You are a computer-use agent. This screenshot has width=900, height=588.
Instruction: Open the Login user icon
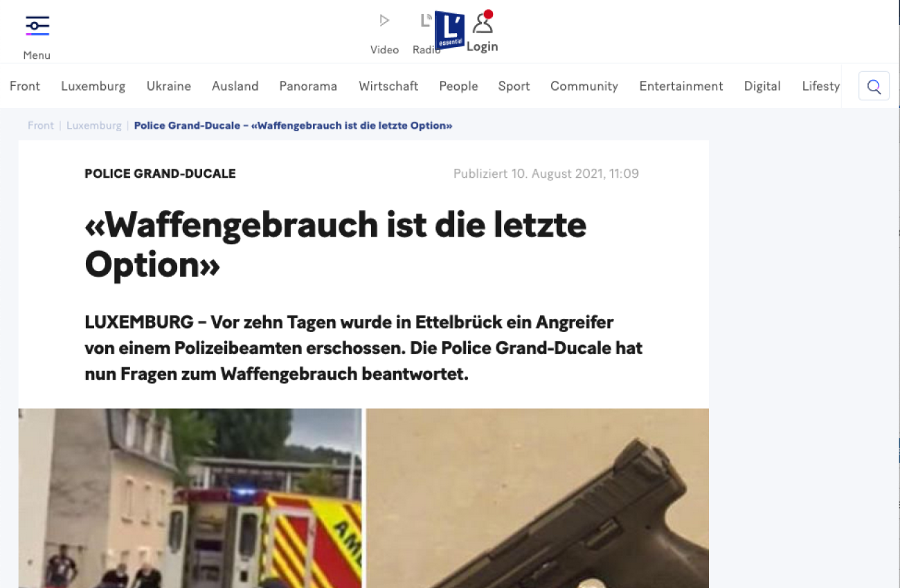pos(483,24)
